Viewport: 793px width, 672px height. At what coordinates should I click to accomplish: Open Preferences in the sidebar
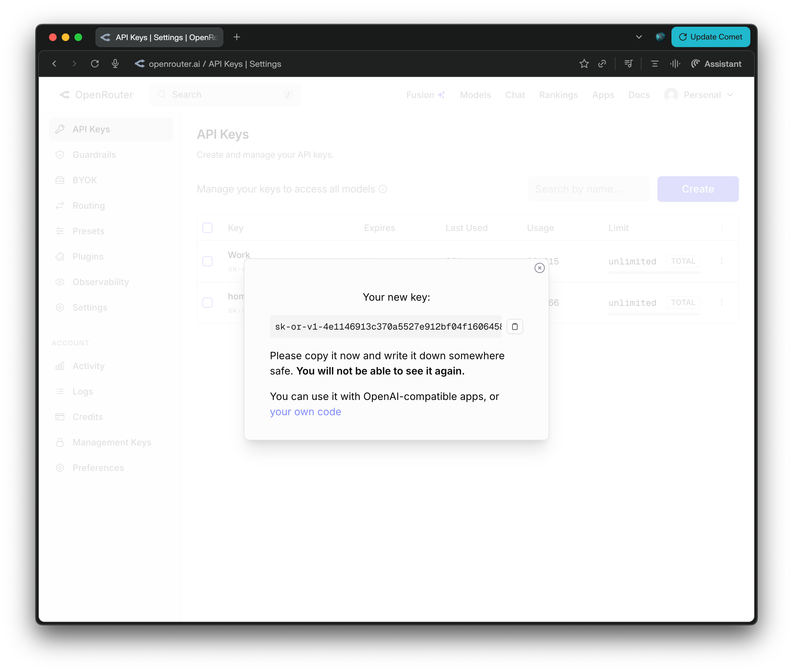coord(110,468)
